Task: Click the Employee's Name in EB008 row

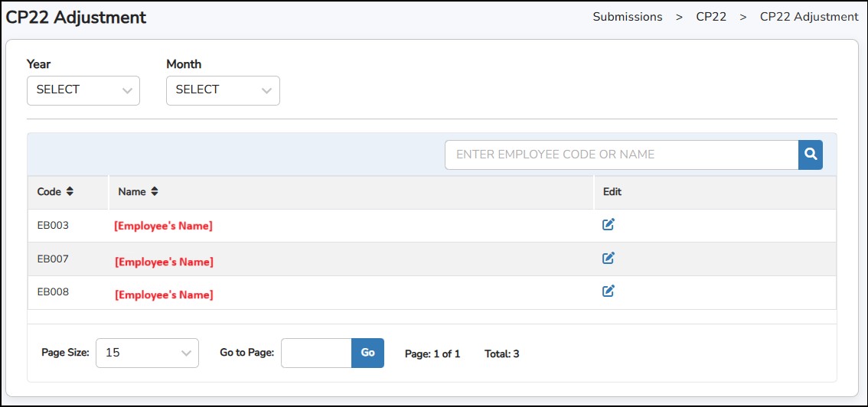Action: [x=164, y=295]
